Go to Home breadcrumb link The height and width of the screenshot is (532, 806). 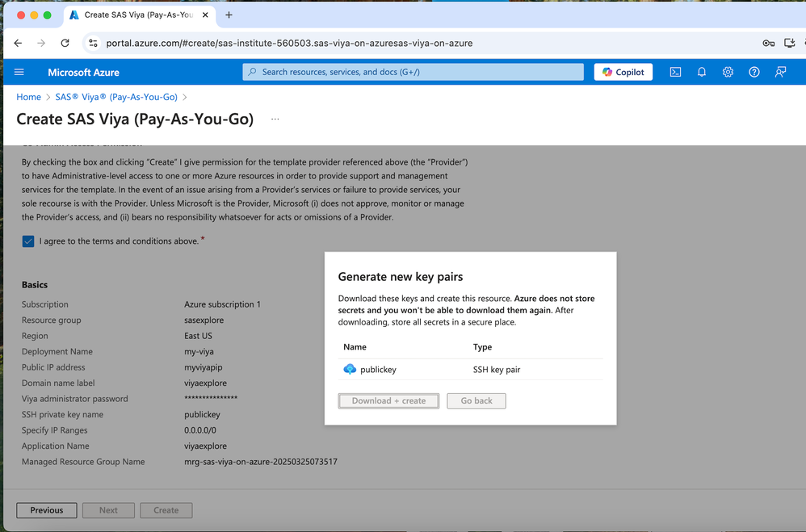click(x=29, y=97)
